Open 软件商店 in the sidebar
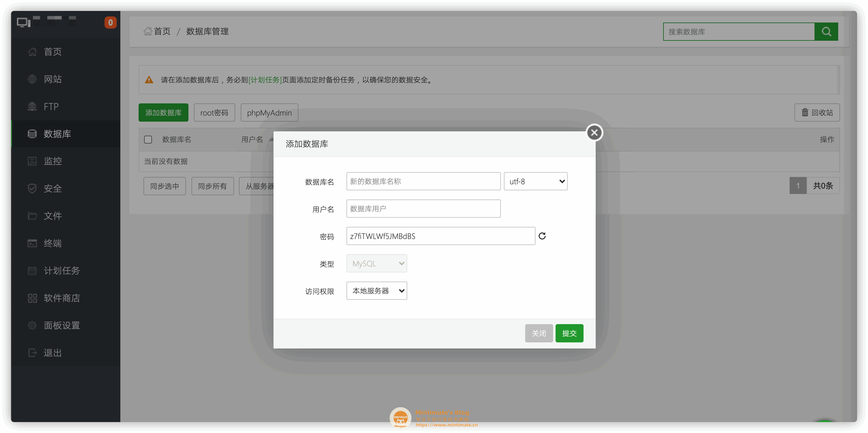Viewport: 868px width, 433px height. (66, 298)
